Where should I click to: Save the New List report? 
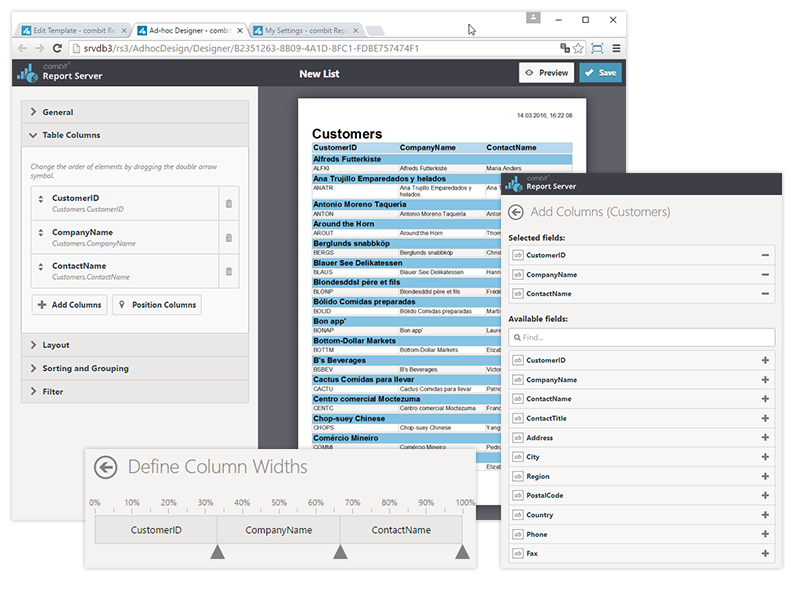point(601,73)
